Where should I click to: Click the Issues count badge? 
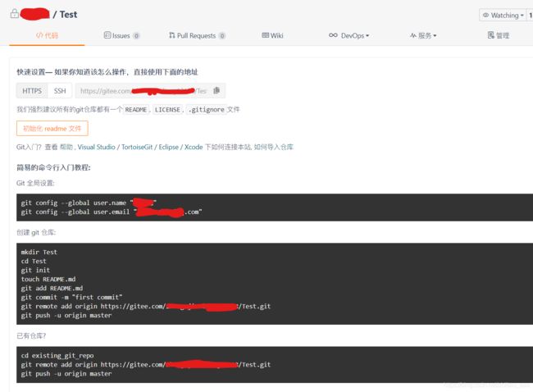[x=136, y=36]
